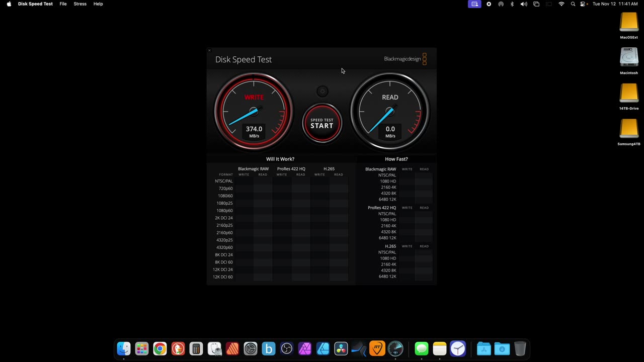Click the 'H.265' heading in How Fast panel
644x362 pixels.
pos(390,246)
